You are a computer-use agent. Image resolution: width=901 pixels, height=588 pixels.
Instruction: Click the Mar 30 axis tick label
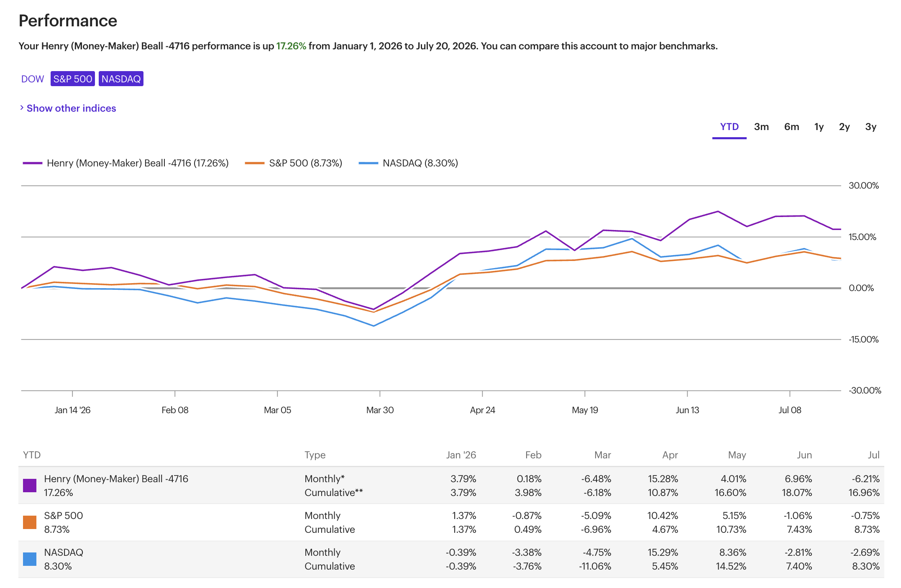click(x=380, y=410)
